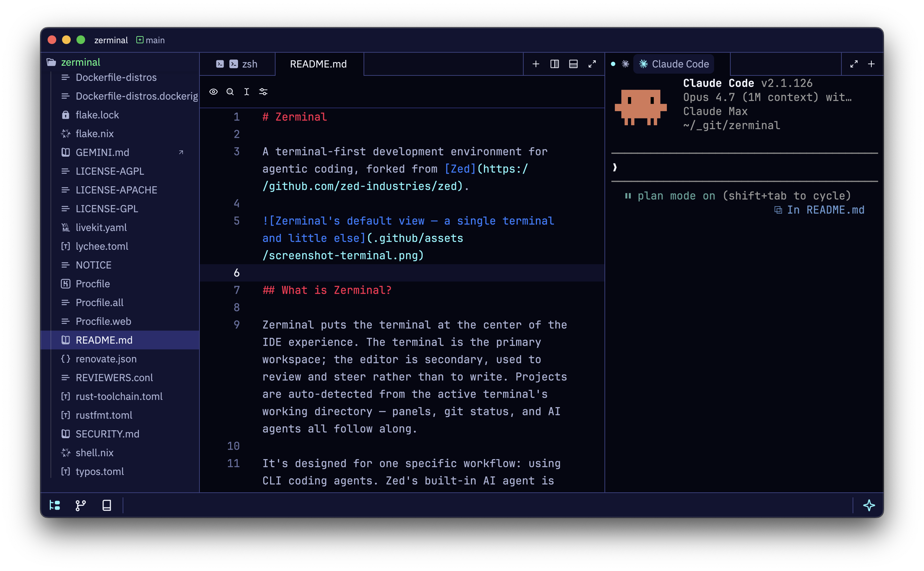Click the green window zoom button
The width and height of the screenshot is (924, 571).
point(81,40)
